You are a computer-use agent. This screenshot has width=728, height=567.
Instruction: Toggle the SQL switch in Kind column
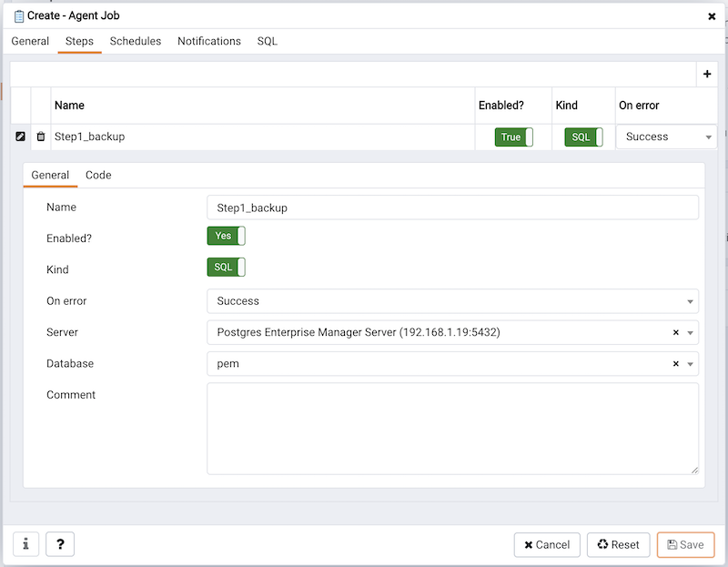point(583,137)
